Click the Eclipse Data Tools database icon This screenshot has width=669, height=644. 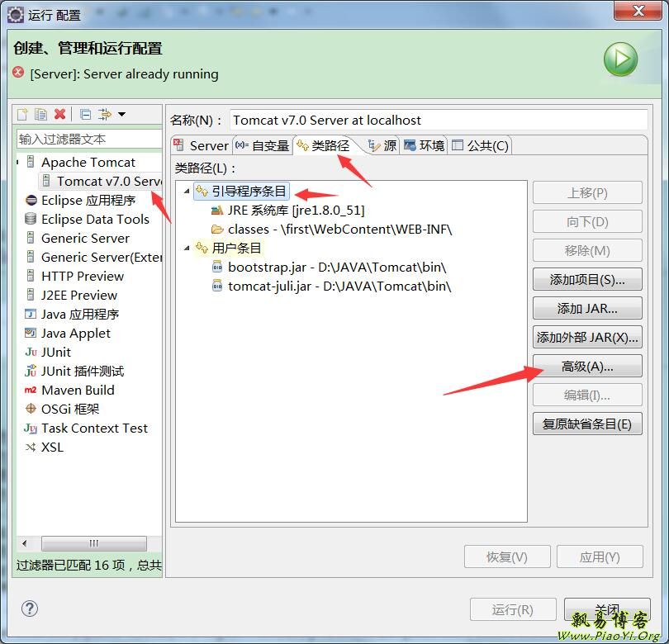point(31,219)
